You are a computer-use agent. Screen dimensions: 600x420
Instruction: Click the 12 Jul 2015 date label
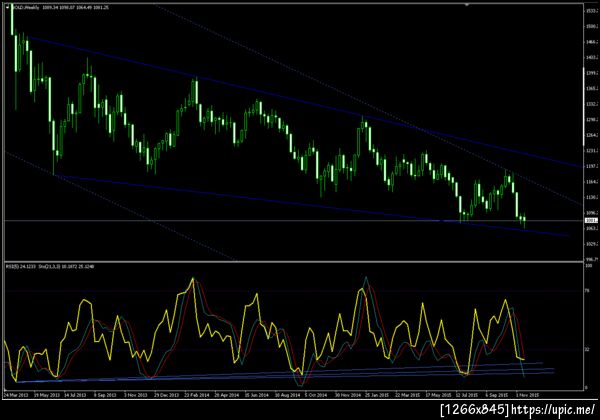467,395
